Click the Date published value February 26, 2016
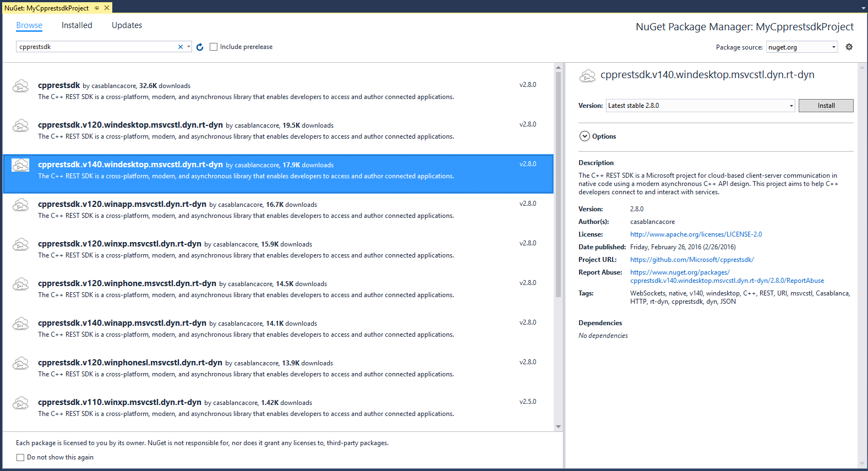The height and width of the screenshot is (471, 868). coord(683,247)
